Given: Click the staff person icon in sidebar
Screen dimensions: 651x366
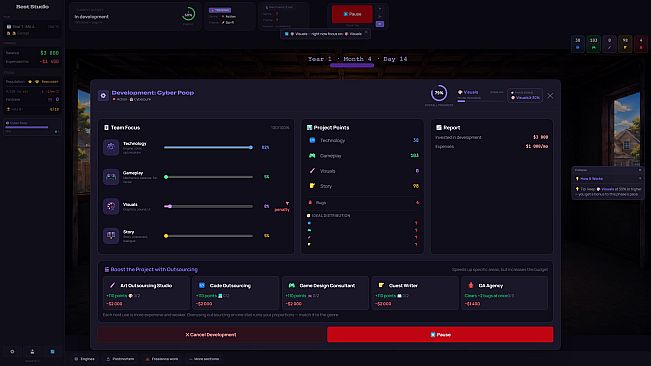Looking at the screenshot, I should tap(32, 351).
